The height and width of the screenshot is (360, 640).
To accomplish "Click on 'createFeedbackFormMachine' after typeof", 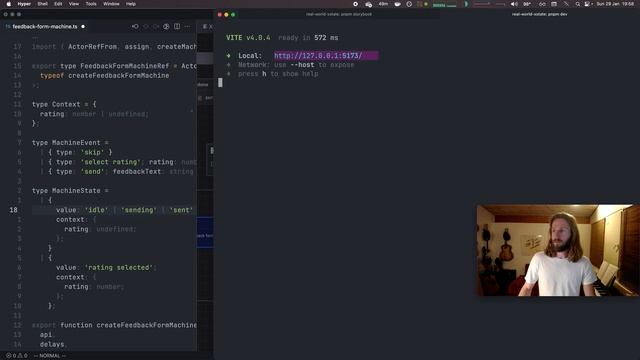I will point(118,76).
